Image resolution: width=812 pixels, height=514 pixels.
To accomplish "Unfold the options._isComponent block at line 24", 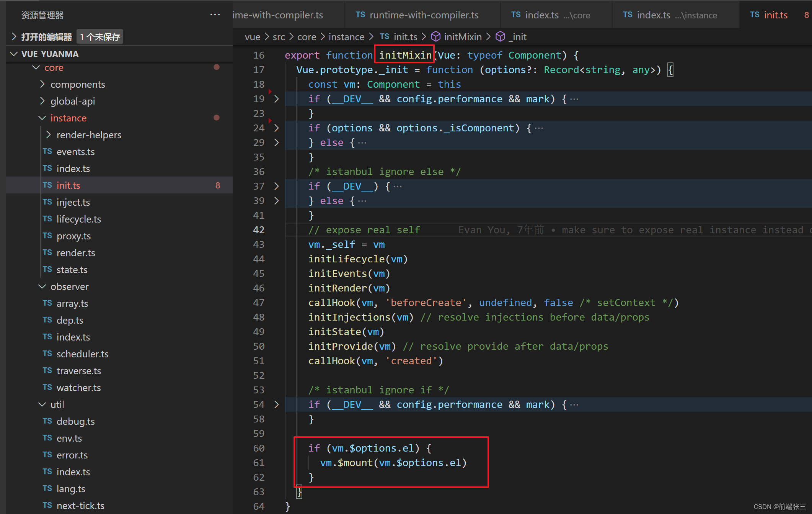I will pyautogui.click(x=277, y=128).
